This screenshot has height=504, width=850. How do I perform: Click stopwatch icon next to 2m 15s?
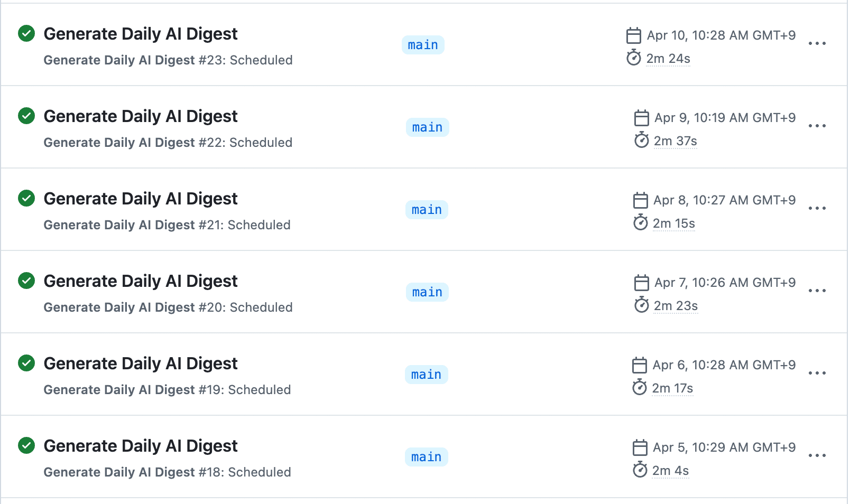pos(640,223)
